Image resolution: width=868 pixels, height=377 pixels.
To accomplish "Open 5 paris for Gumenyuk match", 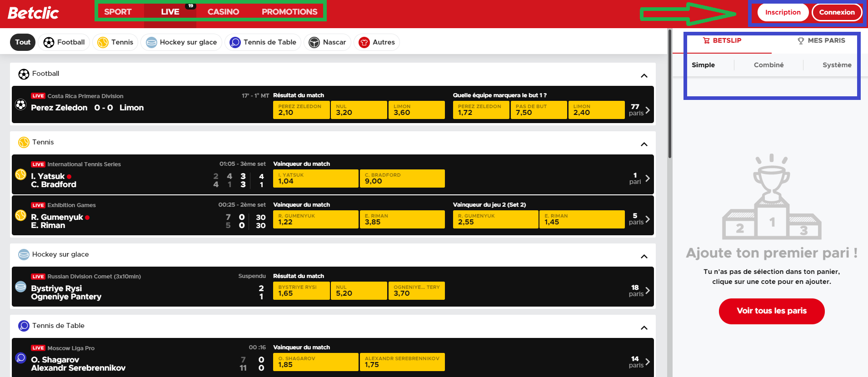I will point(639,219).
